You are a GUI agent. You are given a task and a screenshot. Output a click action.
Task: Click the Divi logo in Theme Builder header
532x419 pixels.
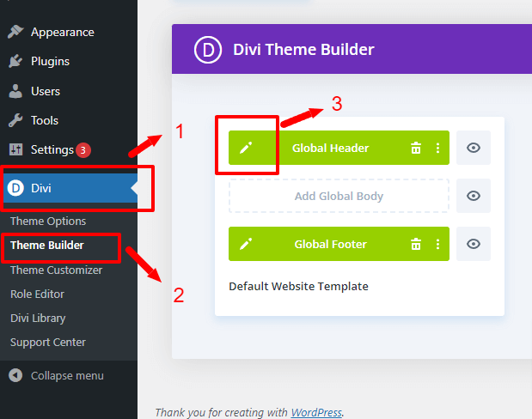(208, 50)
